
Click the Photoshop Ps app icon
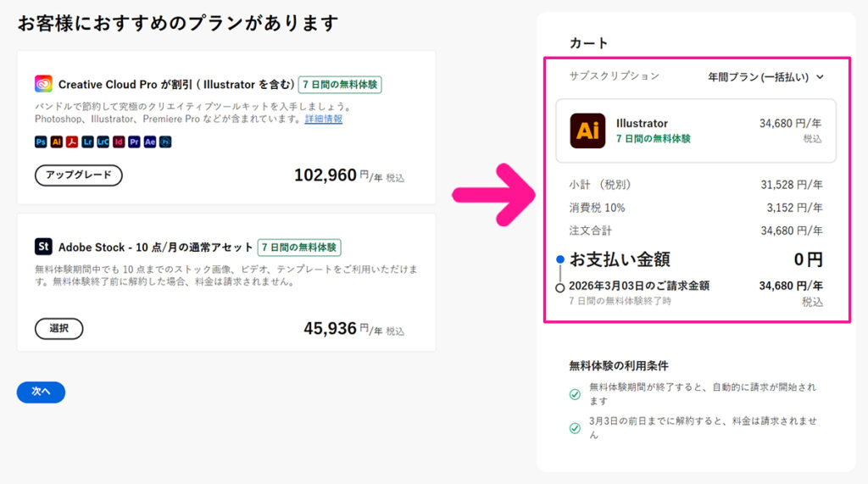[41, 142]
